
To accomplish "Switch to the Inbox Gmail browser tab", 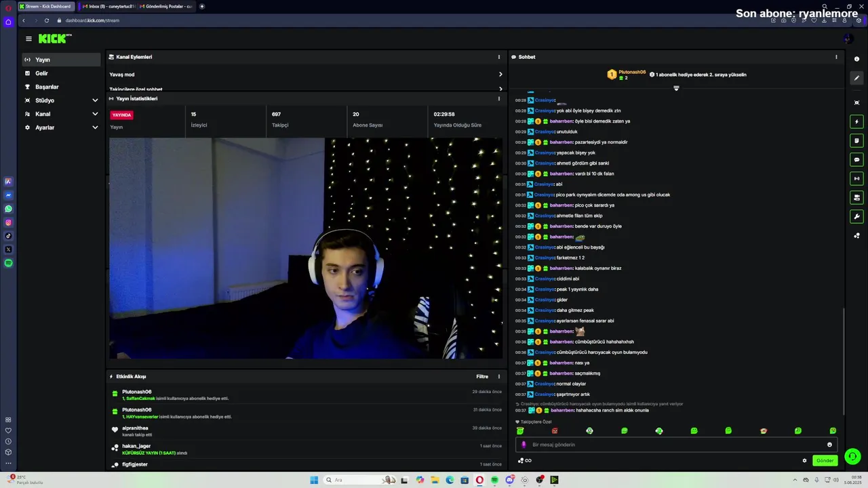I will [x=107, y=6].
